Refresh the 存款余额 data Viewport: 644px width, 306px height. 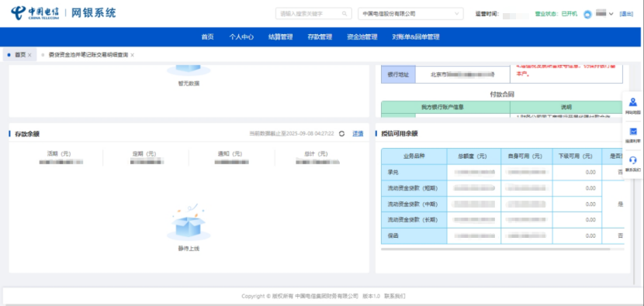[341, 134]
